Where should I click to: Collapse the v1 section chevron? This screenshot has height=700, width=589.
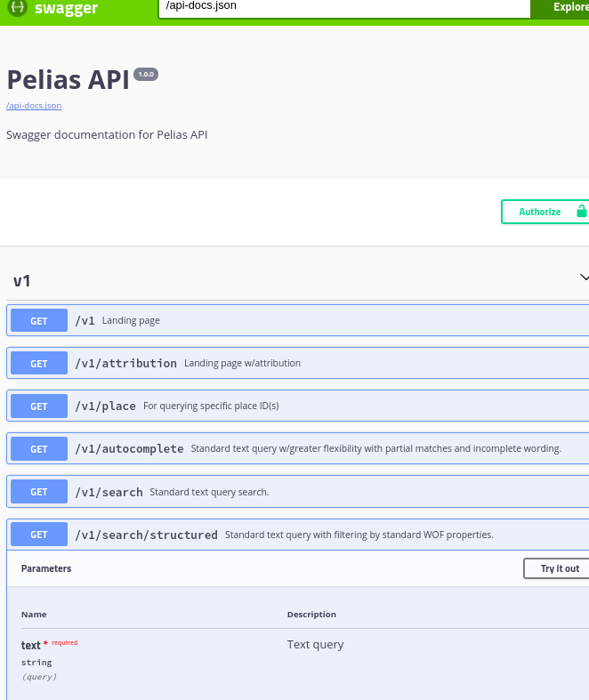(584, 278)
